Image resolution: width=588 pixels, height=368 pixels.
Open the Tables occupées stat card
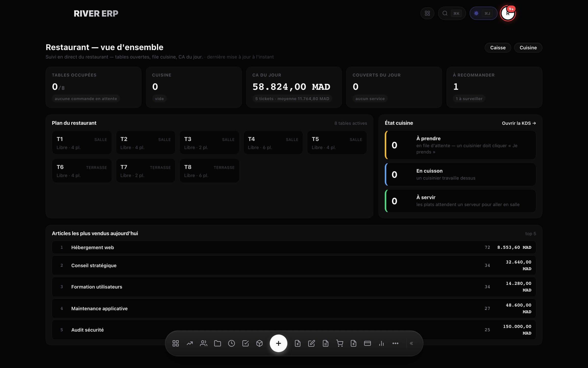[x=94, y=87]
